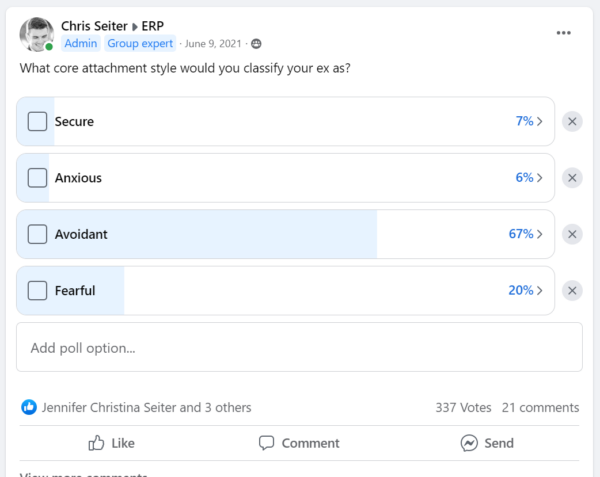Check the Secure checkbox
Image resolution: width=600 pixels, height=477 pixels.
point(37,121)
